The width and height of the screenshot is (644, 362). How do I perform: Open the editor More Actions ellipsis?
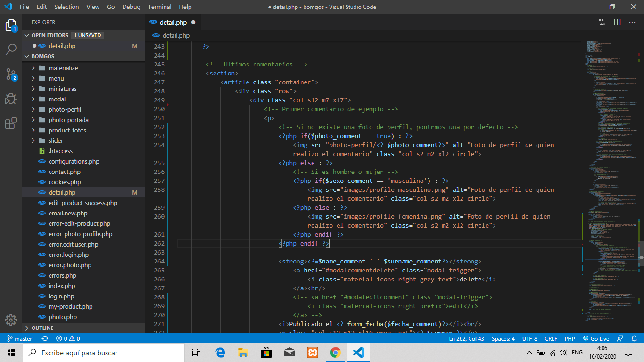click(632, 22)
